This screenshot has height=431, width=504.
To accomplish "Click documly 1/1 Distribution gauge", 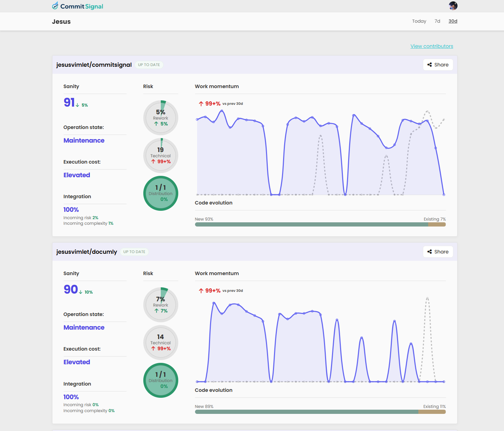I will (161, 380).
